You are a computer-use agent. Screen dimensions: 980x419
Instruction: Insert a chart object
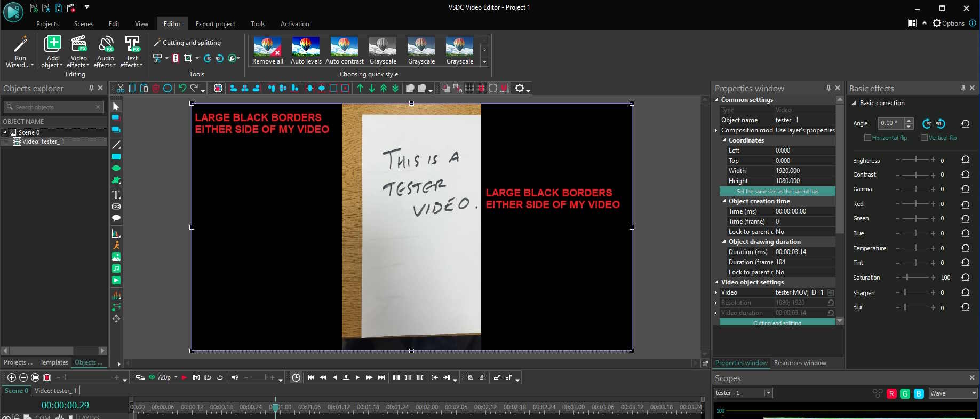click(116, 233)
